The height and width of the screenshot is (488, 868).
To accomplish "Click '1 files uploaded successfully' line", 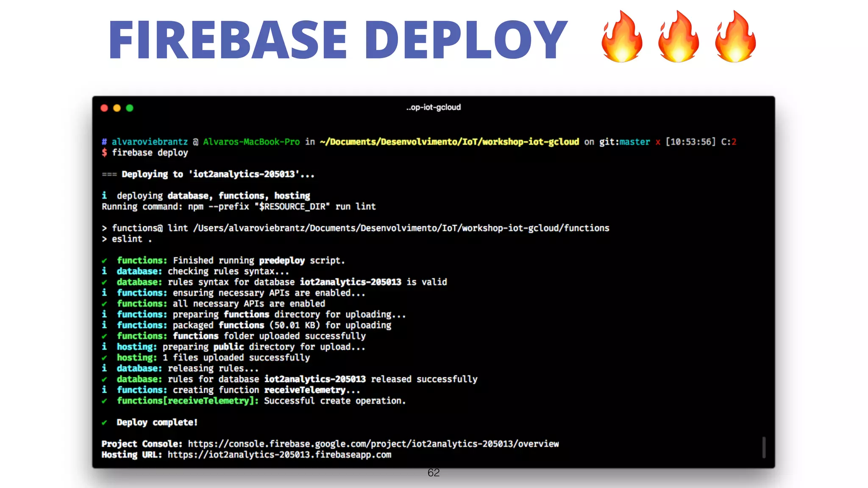I will coord(206,358).
